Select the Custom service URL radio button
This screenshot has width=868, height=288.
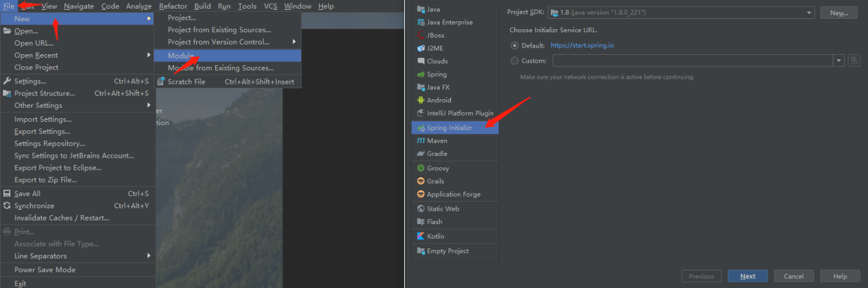point(515,60)
